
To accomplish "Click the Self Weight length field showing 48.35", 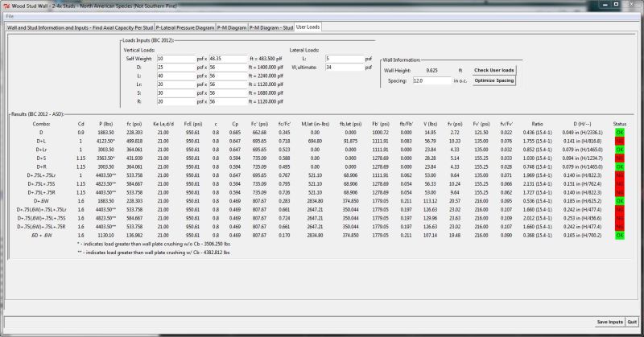I will pyautogui.click(x=228, y=59).
